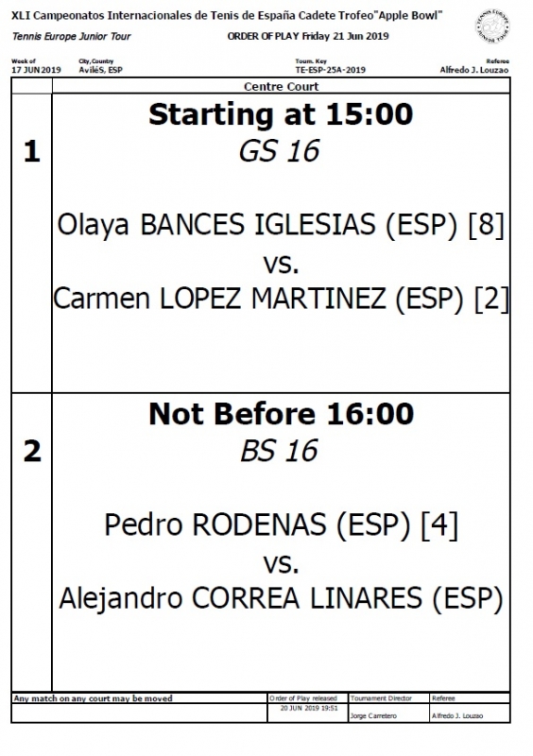This screenshot has width=533, height=756.
Task: Click referee name Alfredo J. Louzao in header
Action: tap(474, 70)
